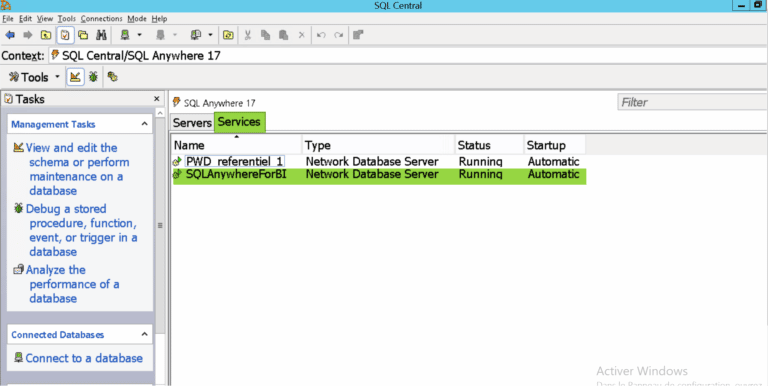Open the Disconnect dropdown arrow
The image size is (768, 386).
174,35
